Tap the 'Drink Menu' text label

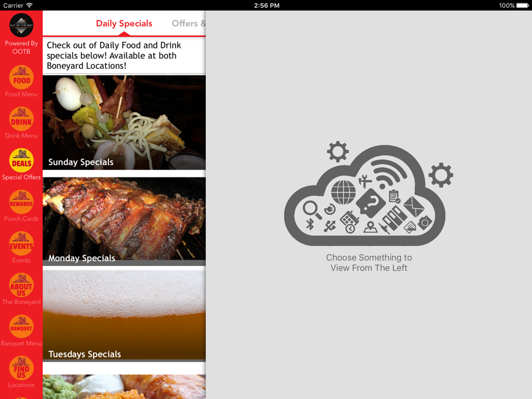(x=21, y=135)
